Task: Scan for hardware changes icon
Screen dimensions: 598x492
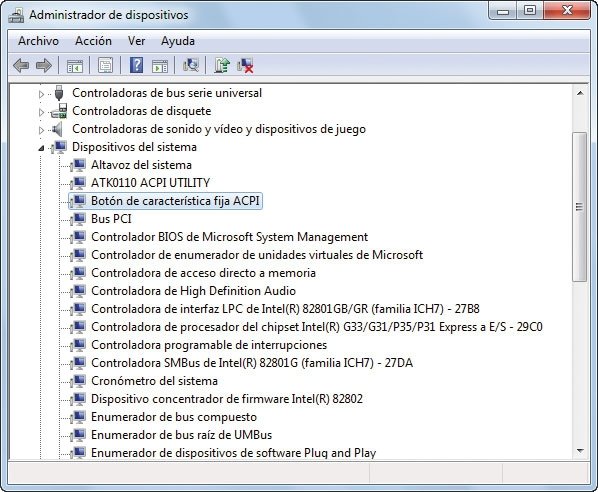Action: (191, 65)
